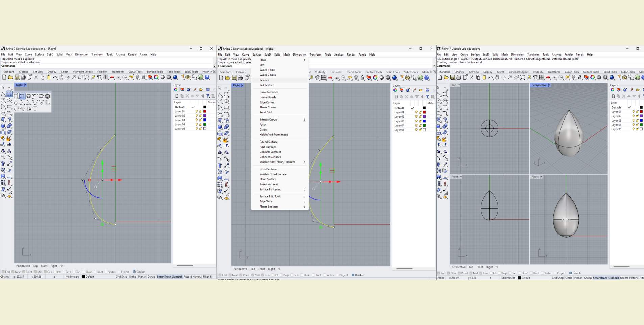Toggle Near osnap checkbox in left window
Viewport: 644px width, 325px height.
pos(13,272)
